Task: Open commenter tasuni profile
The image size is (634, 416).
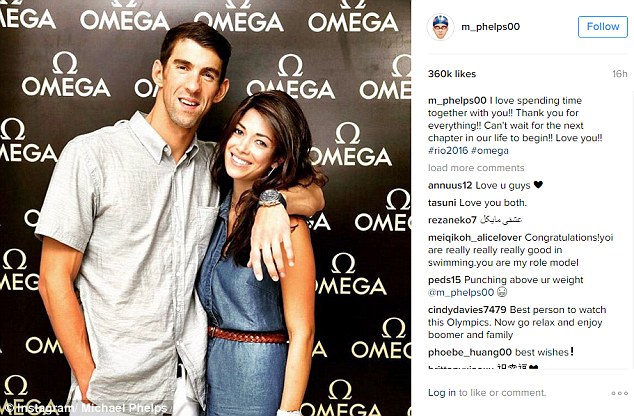Action: (442, 203)
